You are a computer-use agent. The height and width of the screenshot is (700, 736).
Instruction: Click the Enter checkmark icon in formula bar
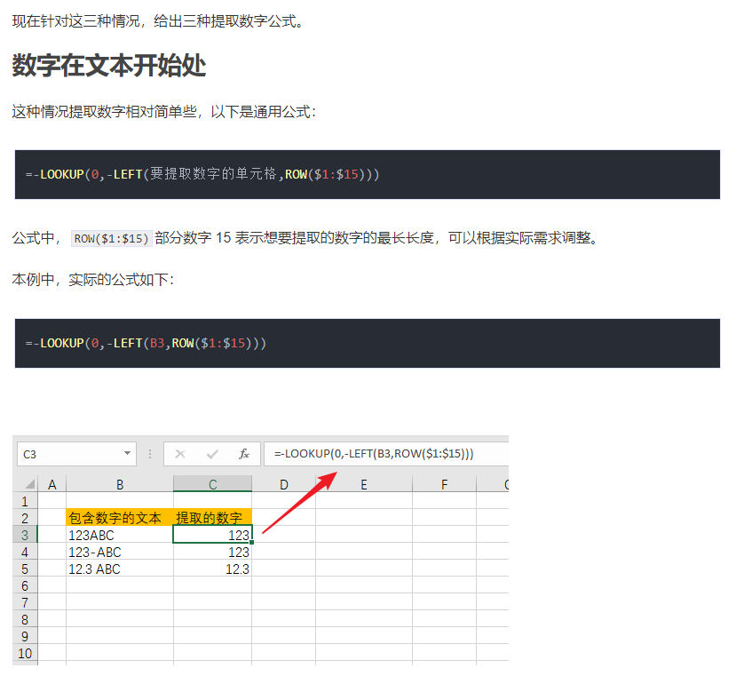(x=211, y=454)
